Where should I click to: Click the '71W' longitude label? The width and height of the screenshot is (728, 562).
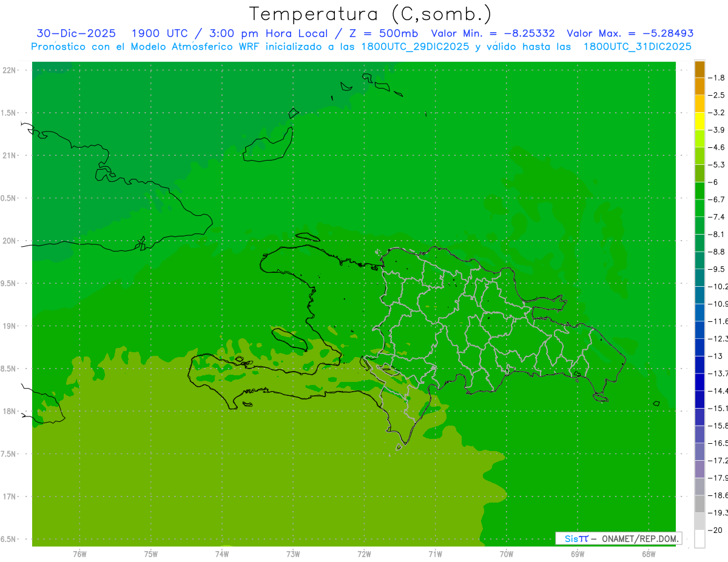435,554
